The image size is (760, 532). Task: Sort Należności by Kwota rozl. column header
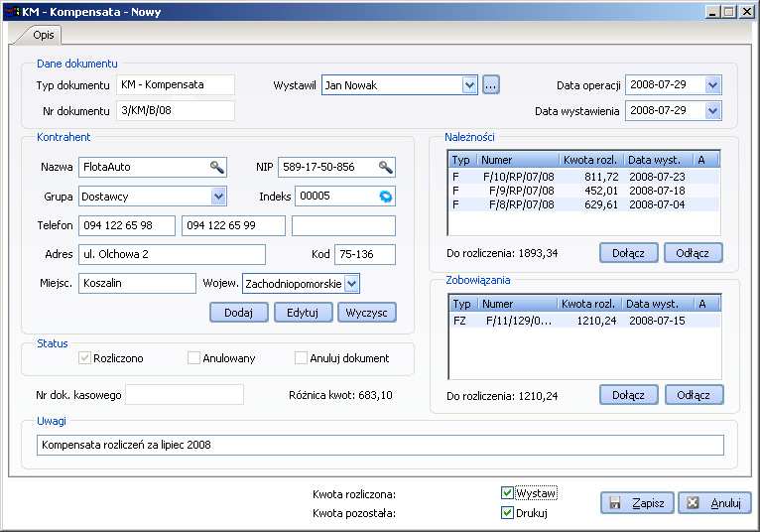pyautogui.click(x=591, y=160)
